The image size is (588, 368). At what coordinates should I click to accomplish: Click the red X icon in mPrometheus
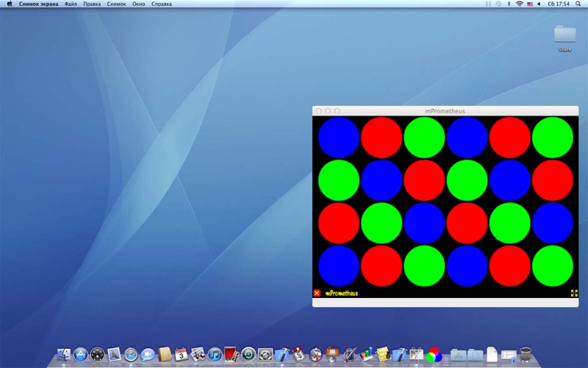tap(317, 293)
